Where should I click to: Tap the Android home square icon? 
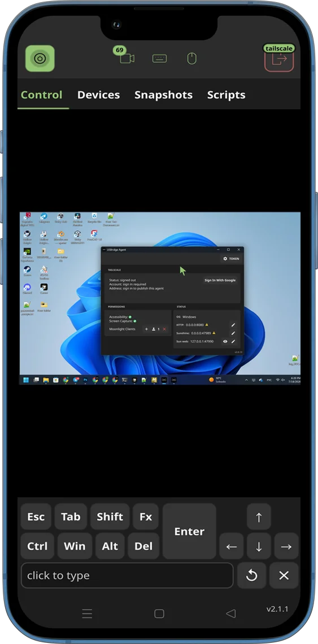(x=159, y=613)
